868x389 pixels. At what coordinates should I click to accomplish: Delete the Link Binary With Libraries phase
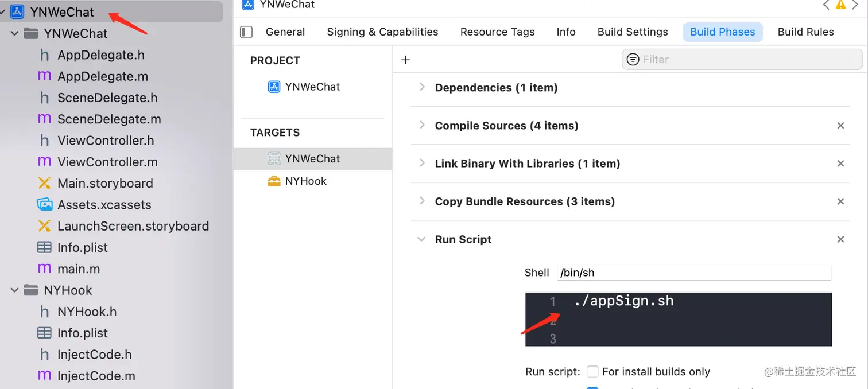pos(840,164)
